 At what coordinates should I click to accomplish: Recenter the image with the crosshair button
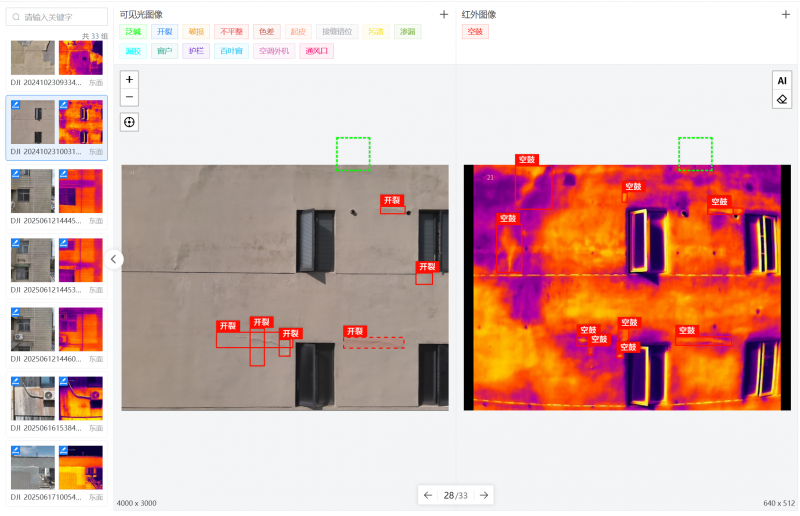click(129, 122)
